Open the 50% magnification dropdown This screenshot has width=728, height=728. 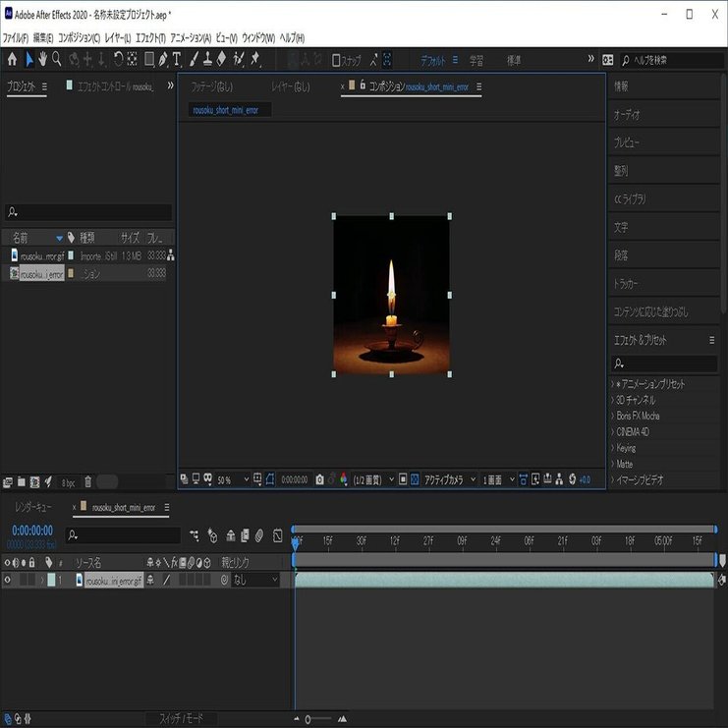(233, 479)
